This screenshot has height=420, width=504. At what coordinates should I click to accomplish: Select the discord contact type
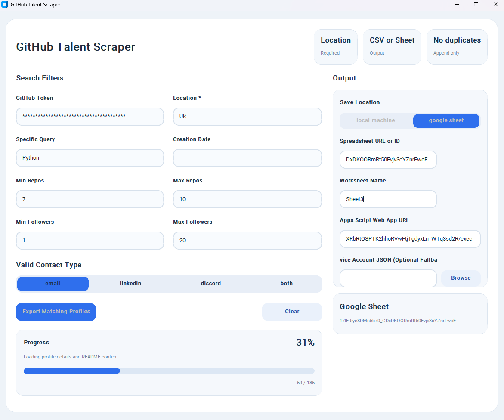click(210, 284)
